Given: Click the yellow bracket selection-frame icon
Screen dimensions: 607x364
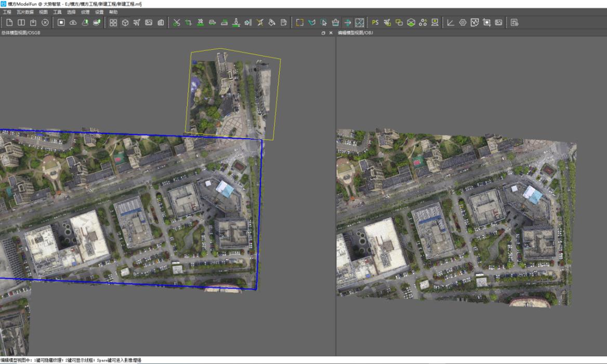Looking at the screenshot, I should tap(300, 22).
